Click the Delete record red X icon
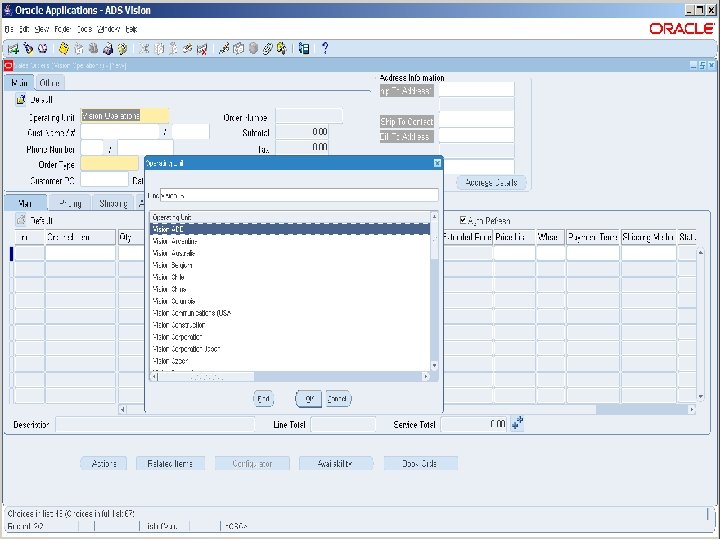This screenshot has height=540, width=720. pyautogui.click(x=202, y=49)
